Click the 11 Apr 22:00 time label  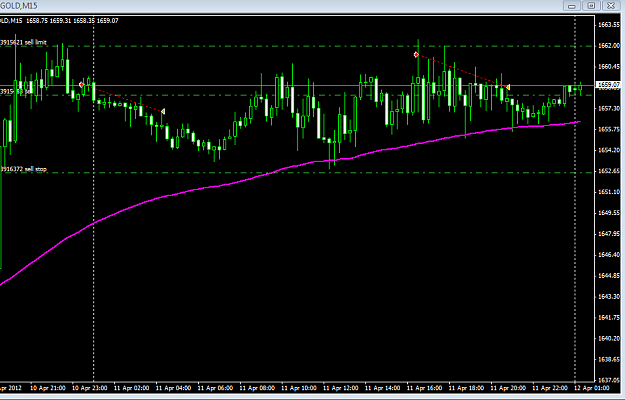click(550, 388)
